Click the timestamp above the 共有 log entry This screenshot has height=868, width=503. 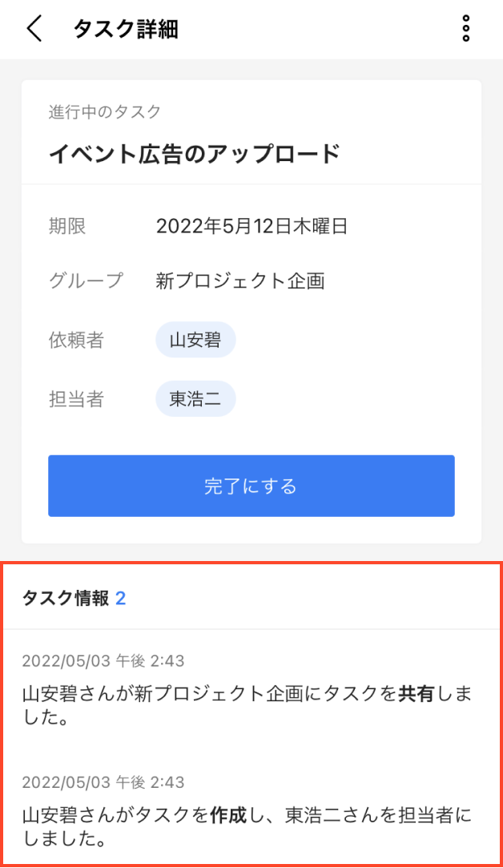103,661
